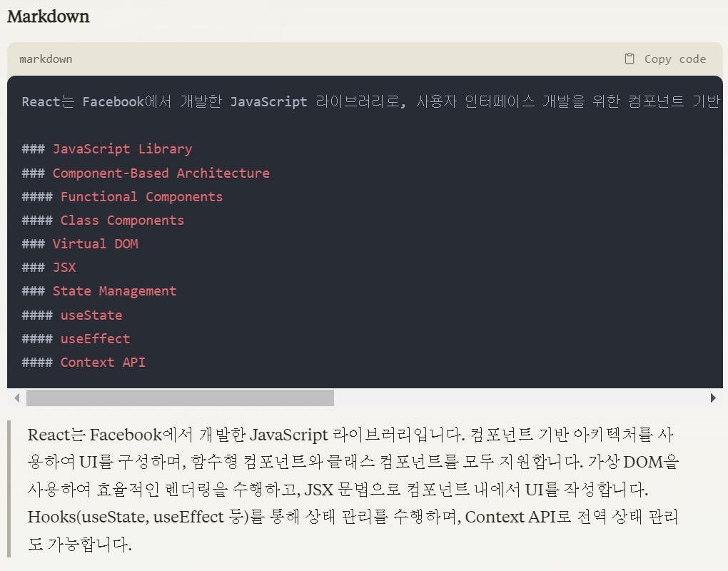Click the "#### Context API" line

click(x=84, y=363)
